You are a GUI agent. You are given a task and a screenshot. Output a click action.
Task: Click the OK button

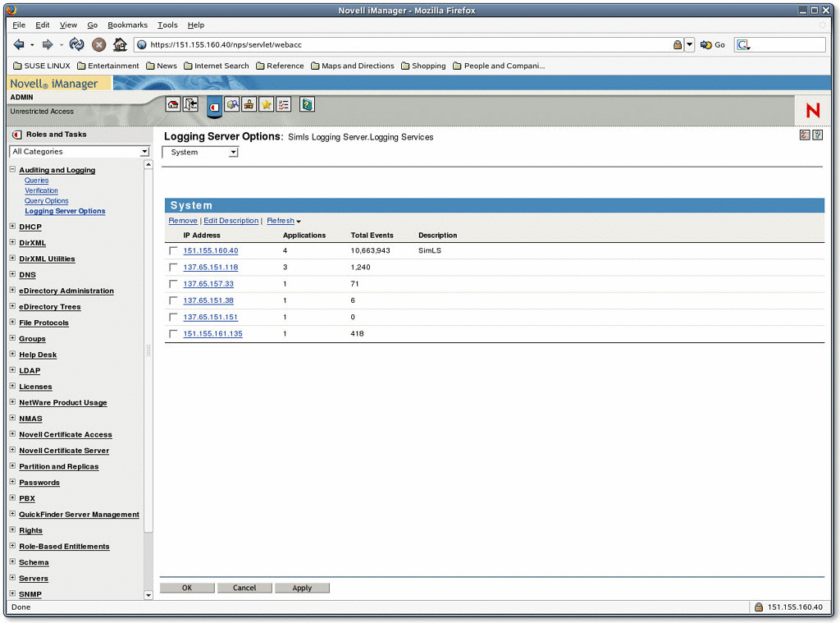187,588
